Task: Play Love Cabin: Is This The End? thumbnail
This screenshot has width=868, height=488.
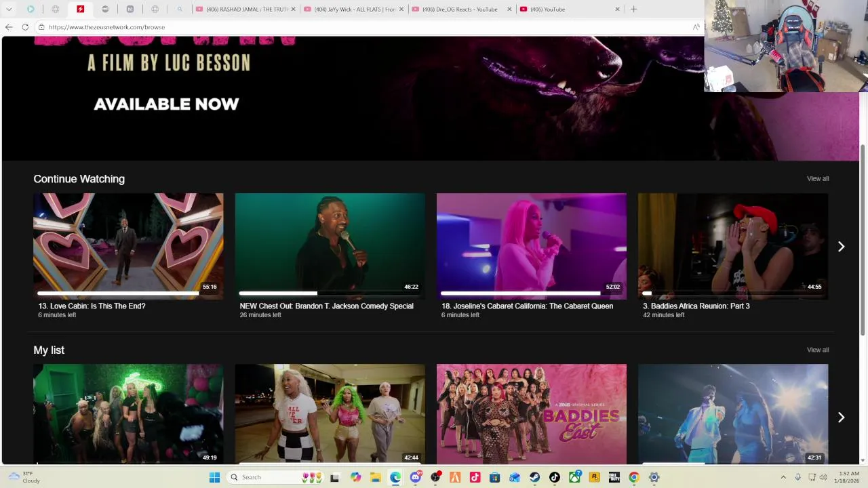Action: (x=128, y=245)
